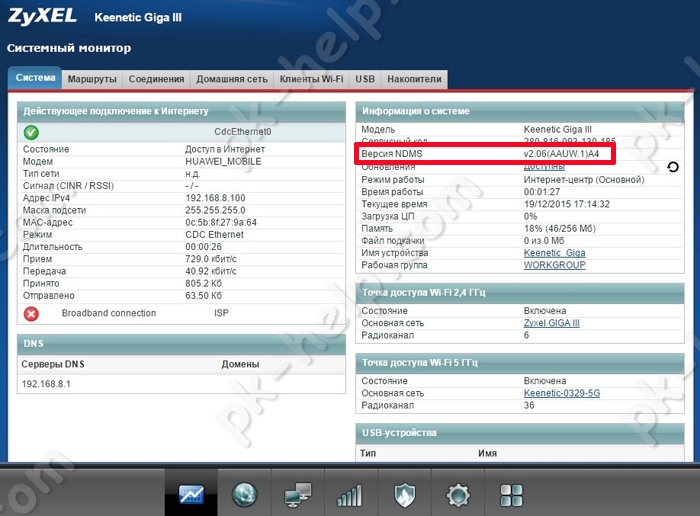Image resolution: width=700 pixels, height=516 pixels.
Task: Click the CdcEthernet0 connection row
Action: [x=181, y=132]
